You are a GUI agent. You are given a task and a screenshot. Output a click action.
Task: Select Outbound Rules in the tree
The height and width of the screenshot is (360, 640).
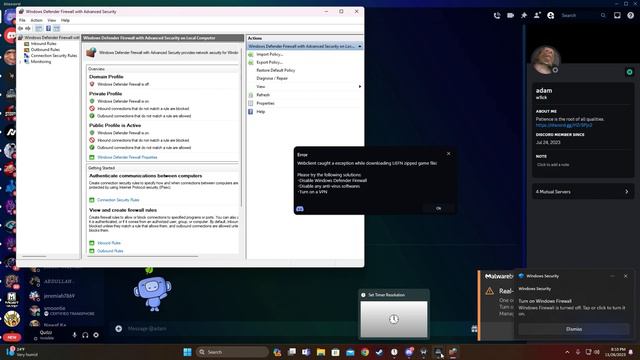click(x=45, y=49)
